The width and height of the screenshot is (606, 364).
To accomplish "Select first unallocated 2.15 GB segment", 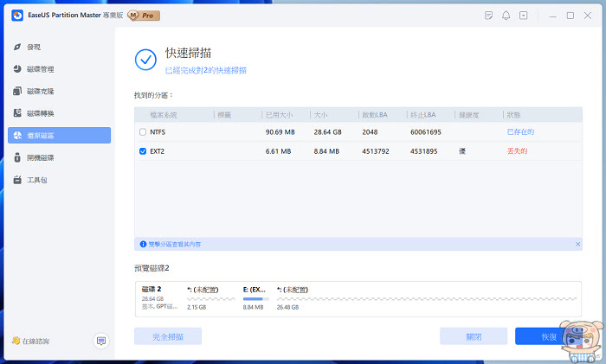I will (x=211, y=298).
